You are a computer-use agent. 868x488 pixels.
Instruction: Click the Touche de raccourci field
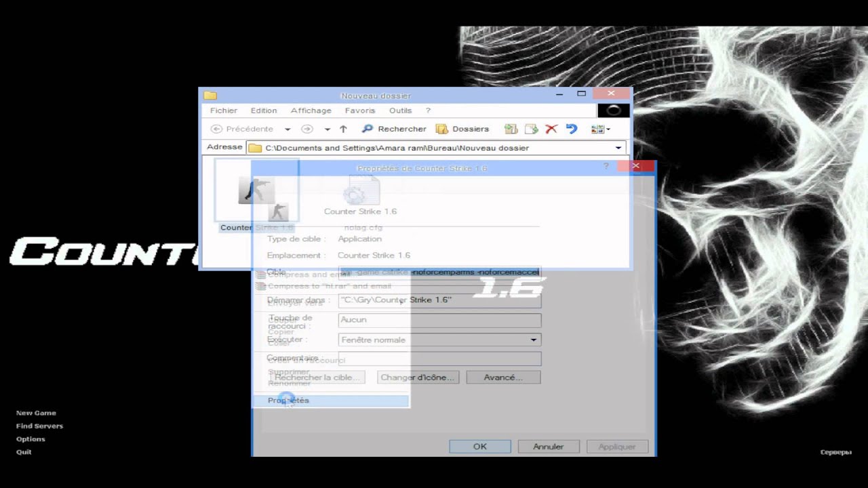point(439,319)
